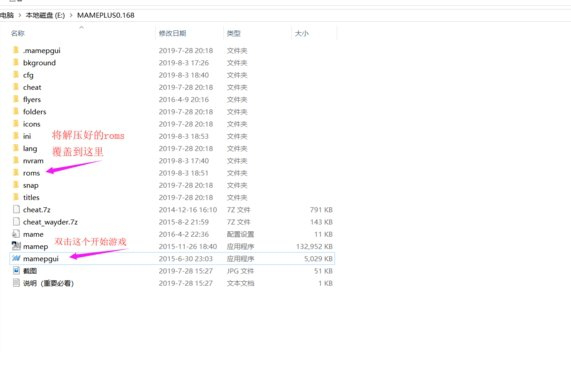
Task: Select the 说明（重要必看）file name
Action: [x=48, y=283]
